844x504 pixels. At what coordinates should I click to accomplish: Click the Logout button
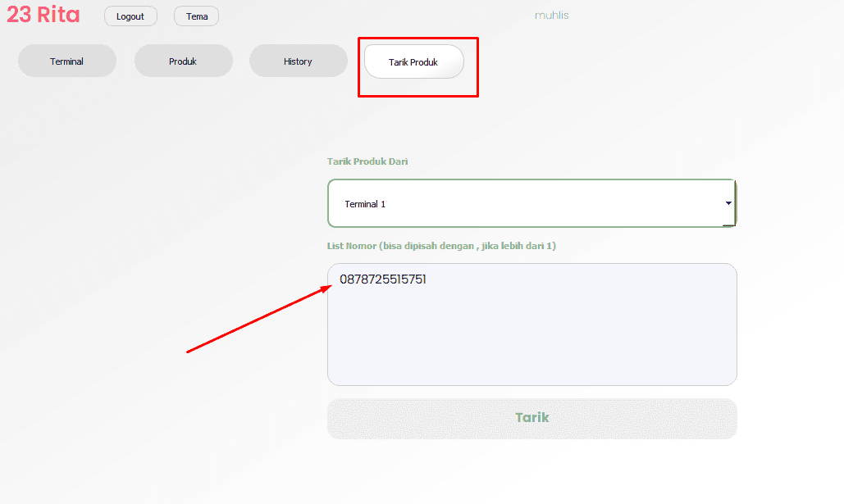130,16
